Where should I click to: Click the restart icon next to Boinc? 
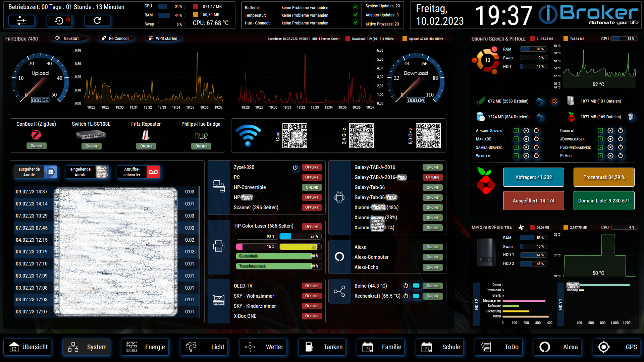click(406, 286)
